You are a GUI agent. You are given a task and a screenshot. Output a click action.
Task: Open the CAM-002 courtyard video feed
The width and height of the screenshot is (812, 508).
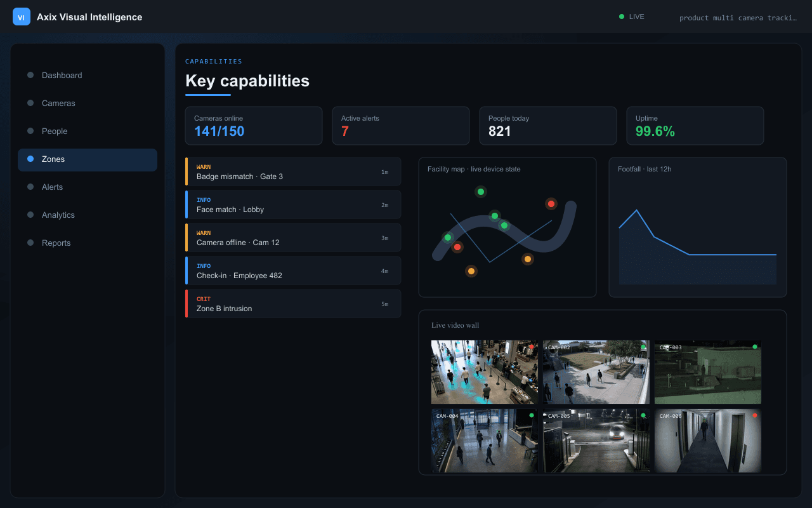(x=596, y=372)
